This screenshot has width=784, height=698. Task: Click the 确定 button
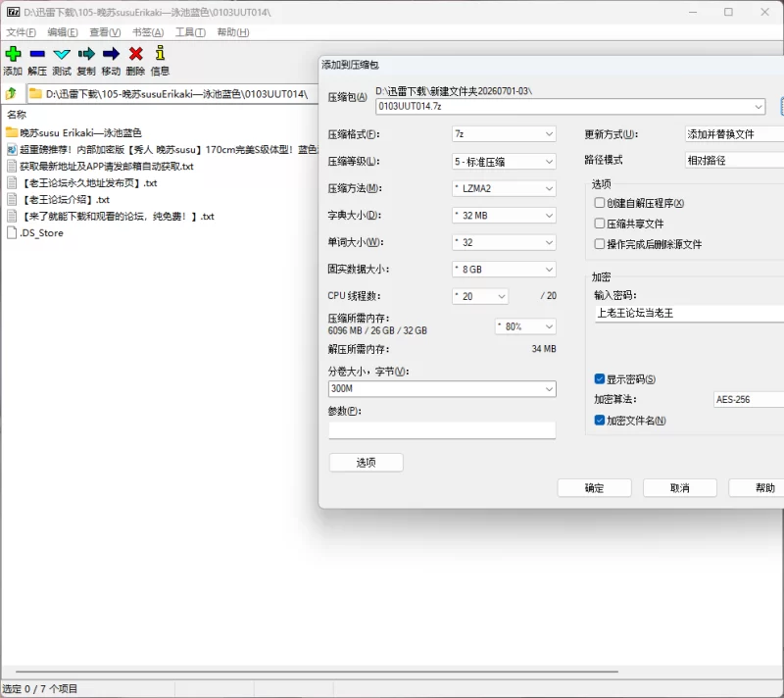click(595, 488)
